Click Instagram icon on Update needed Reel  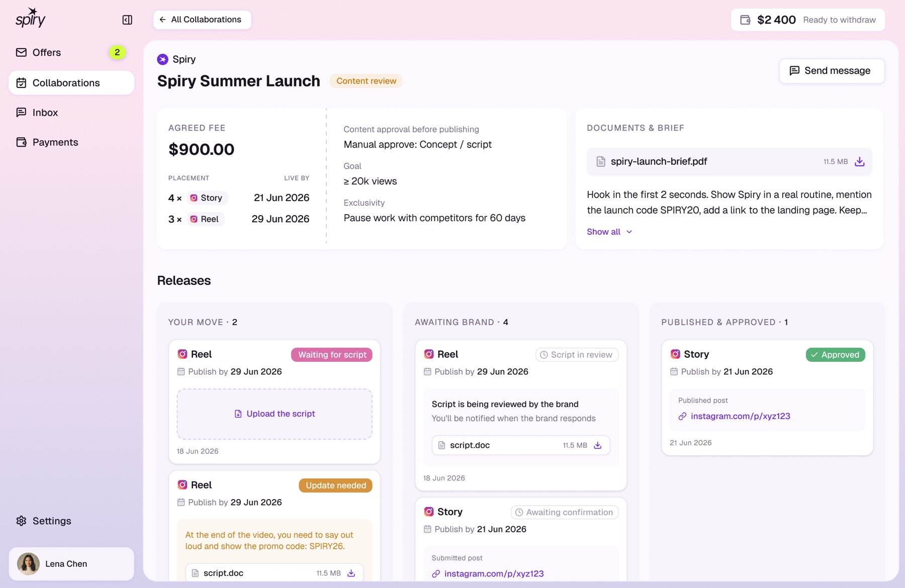pos(183,485)
